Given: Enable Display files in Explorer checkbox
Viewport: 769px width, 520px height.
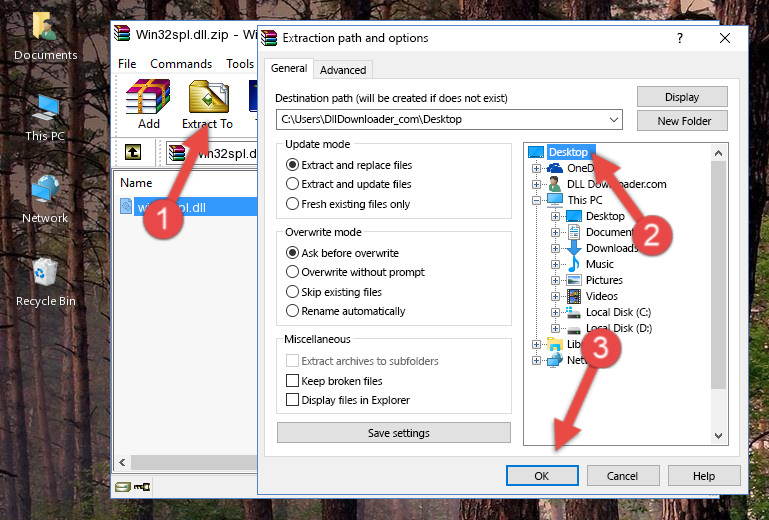Looking at the screenshot, I should click(x=292, y=400).
